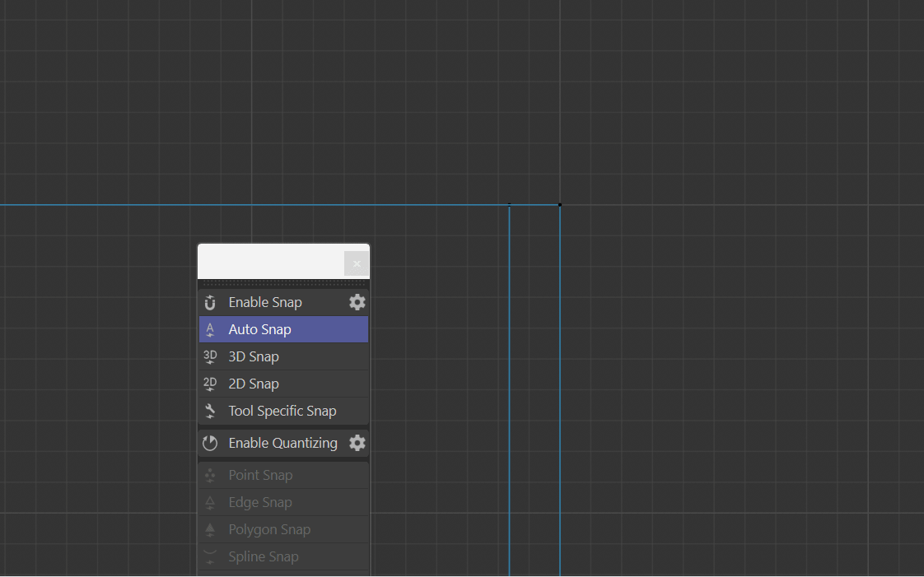Click the Edge Snap triangle icon

(210, 503)
